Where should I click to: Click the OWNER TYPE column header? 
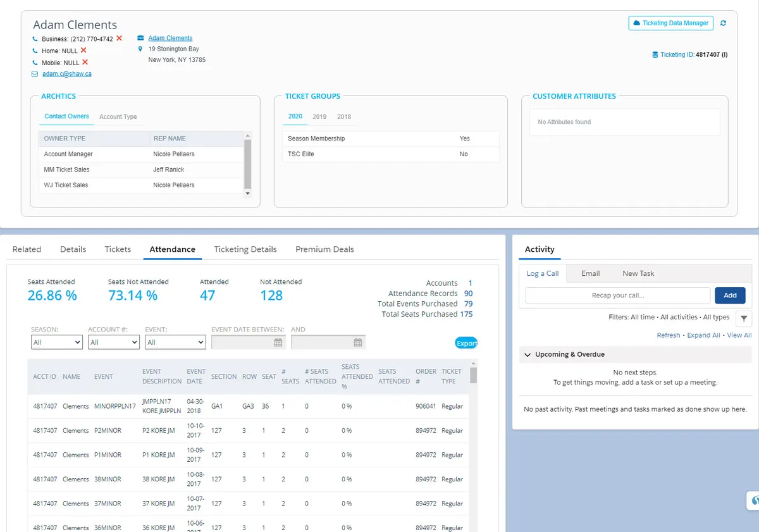pyautogui.click(x=65, y=139)
